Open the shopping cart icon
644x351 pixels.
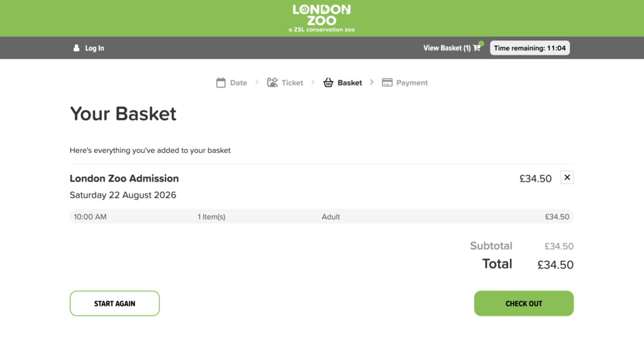477,48
